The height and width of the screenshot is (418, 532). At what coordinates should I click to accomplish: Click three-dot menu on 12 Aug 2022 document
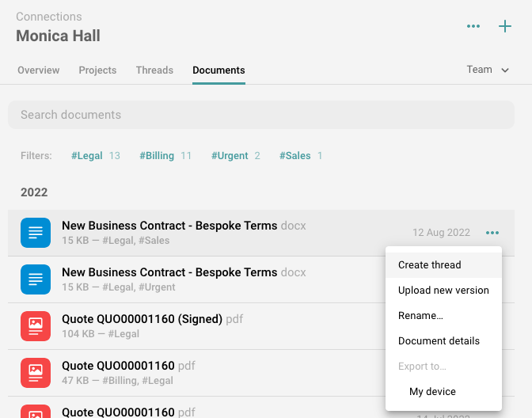pos(492,233)
